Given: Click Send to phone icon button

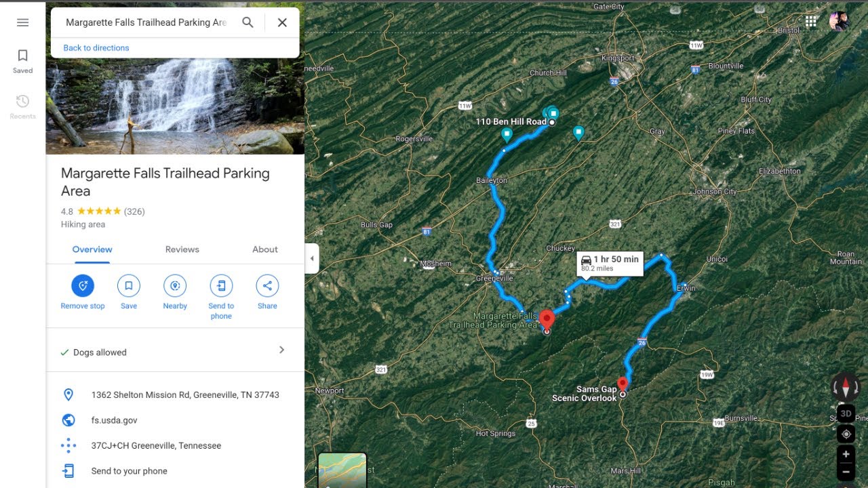Looking at the screenshot, I should [x=221, y=285].
